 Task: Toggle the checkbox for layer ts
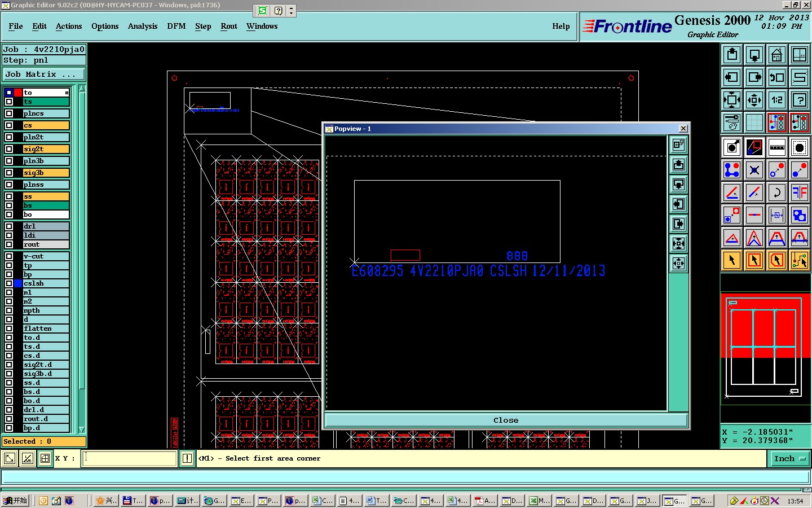9,102
